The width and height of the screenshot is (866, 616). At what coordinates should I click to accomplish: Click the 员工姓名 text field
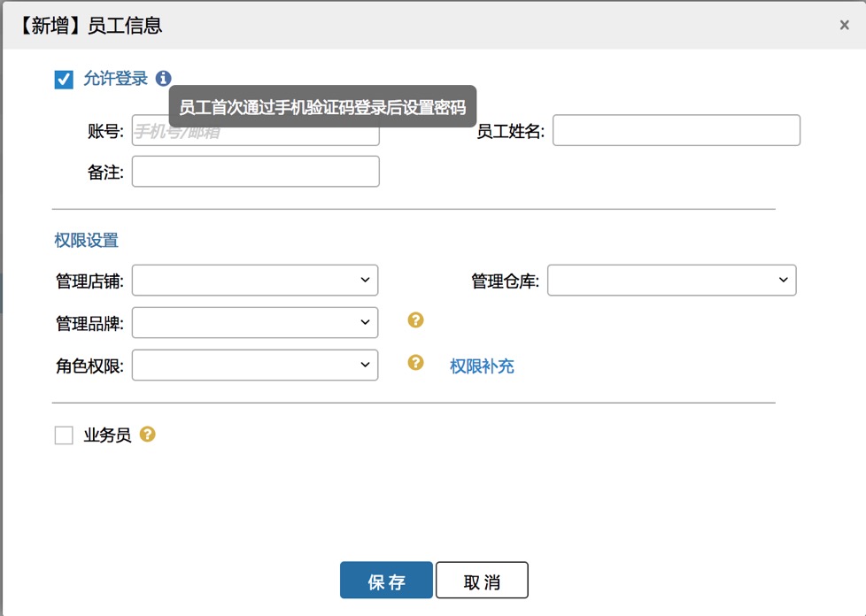click(677, 130)
